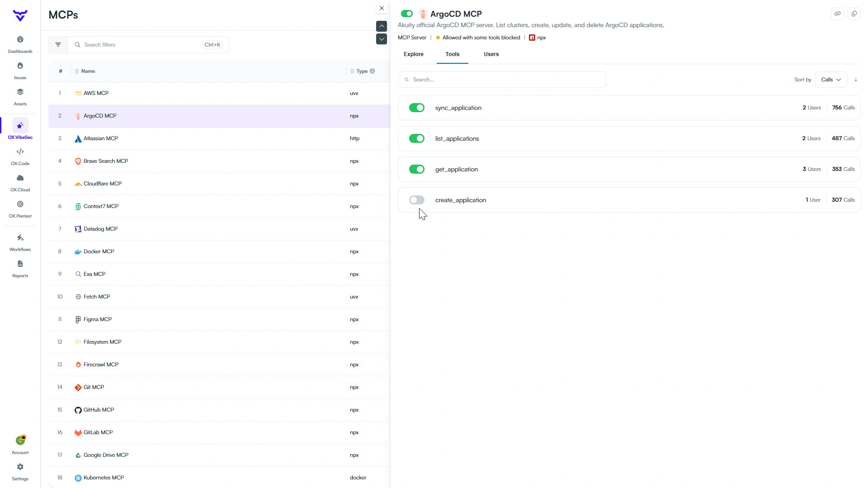Click the copy icon in panel header

(854, 14)
